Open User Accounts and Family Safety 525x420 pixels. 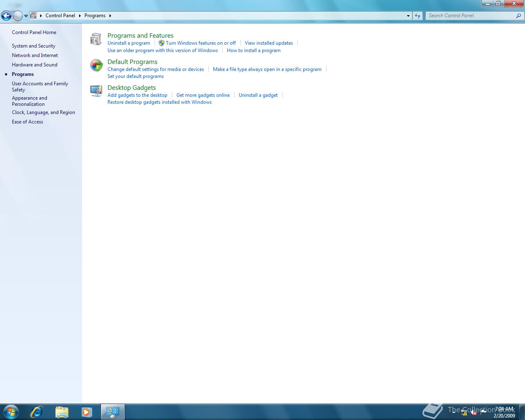point(40,87)
